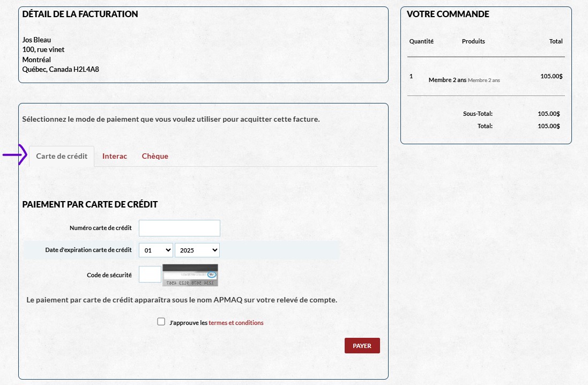Click the Date d'expiration carte de crédit label
This screenshot has height=385, width=588.
pyautogui.click(x=88, y=250)
